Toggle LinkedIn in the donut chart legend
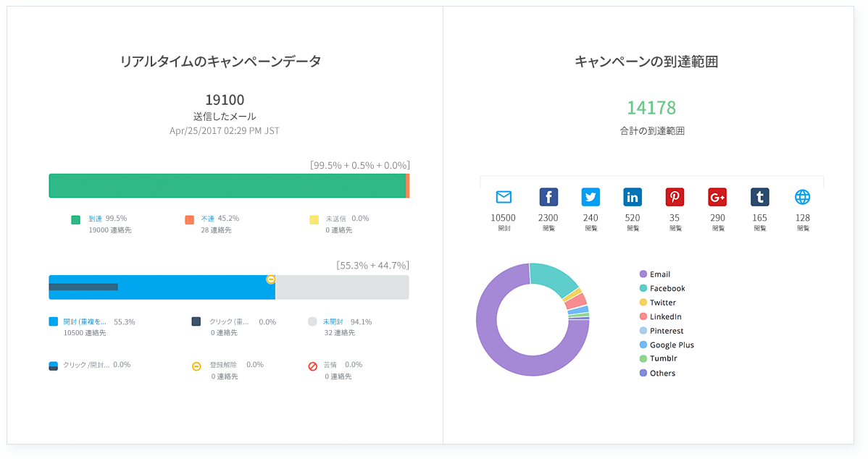 (660, 316)
